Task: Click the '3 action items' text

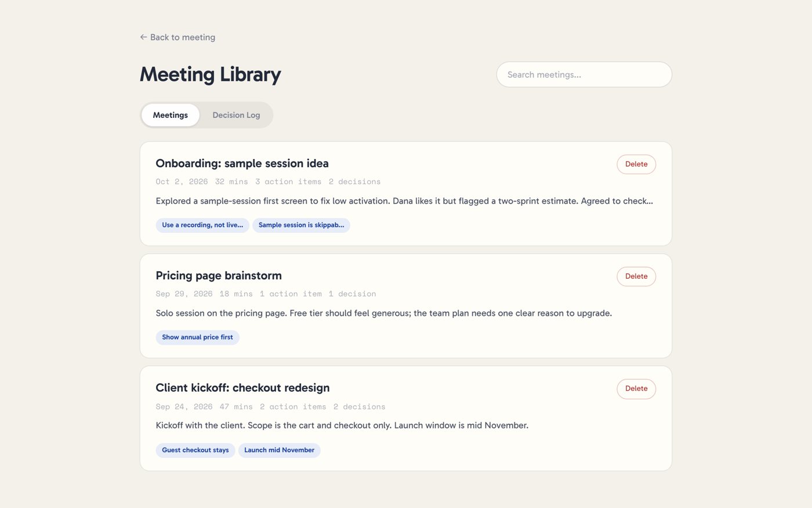Action: tap(288, 182)
